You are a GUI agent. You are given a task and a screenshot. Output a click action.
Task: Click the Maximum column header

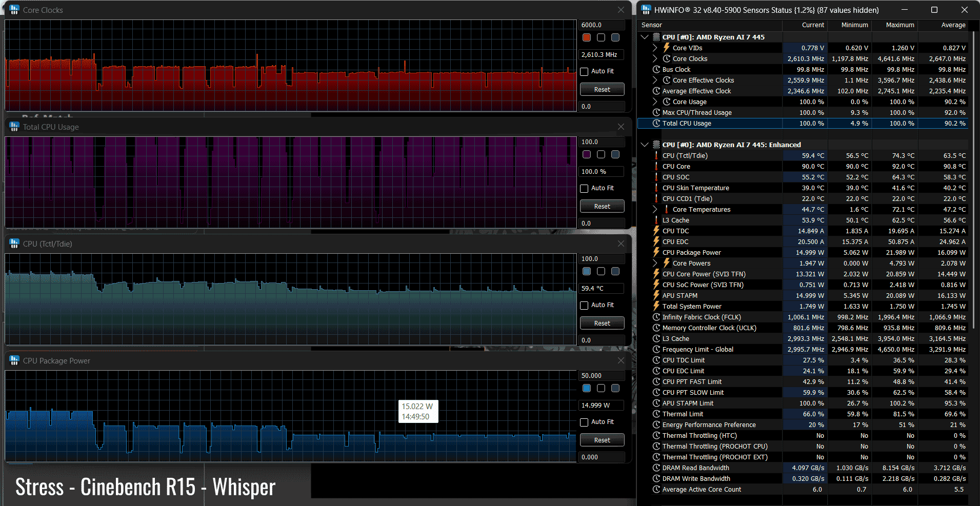pyautogui.click(x=895, y=25)
